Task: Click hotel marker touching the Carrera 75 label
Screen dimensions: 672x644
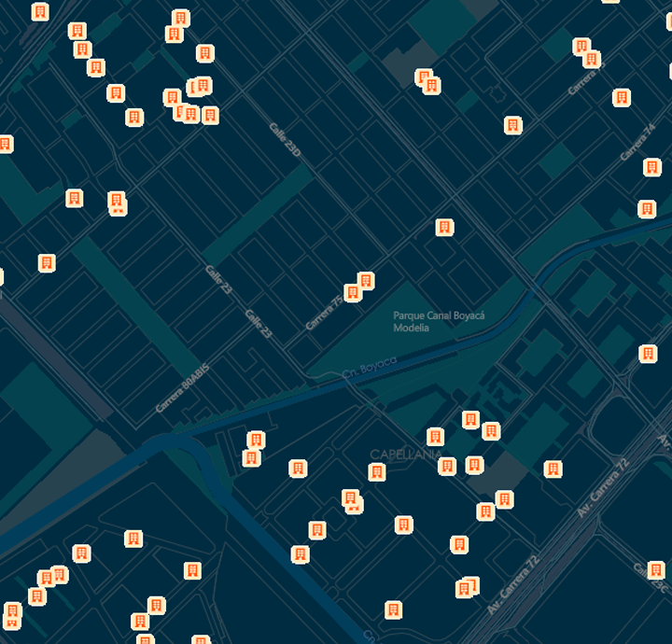Action: pos(353,292)
